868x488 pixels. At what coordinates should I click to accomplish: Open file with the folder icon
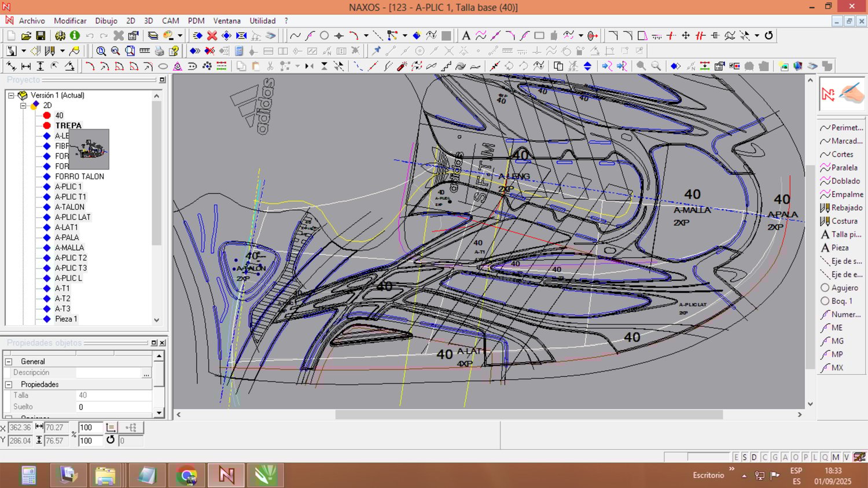26,36
